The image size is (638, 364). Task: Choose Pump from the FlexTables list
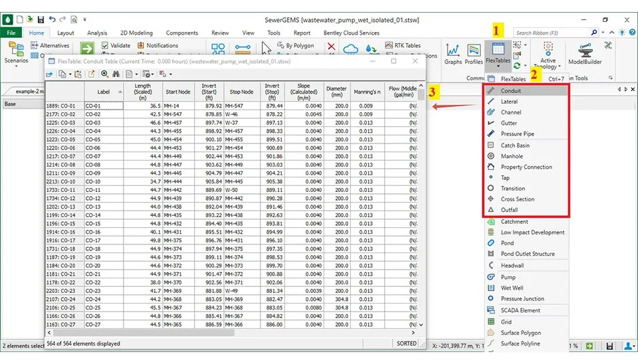point(508,277)
